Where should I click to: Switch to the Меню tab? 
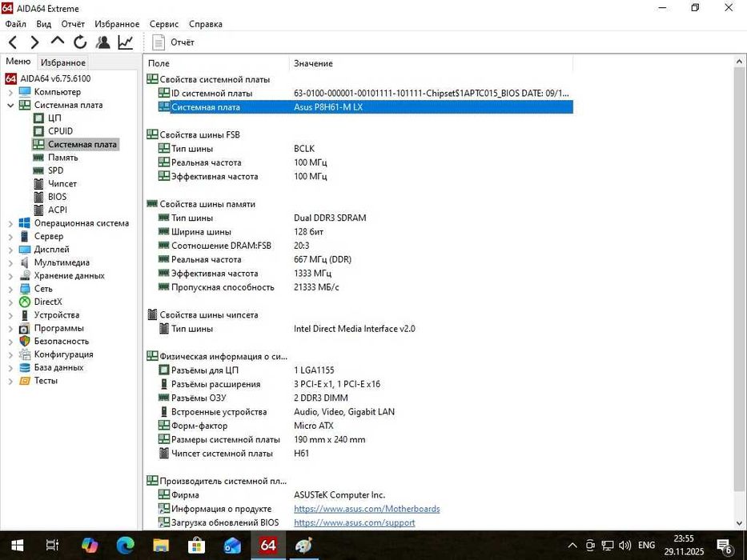pos(18,62)
